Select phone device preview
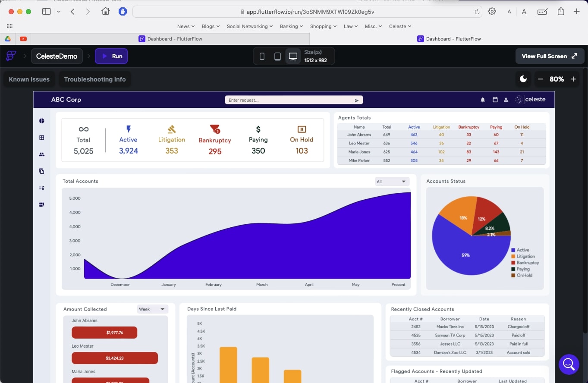The height and width of the screenshot is (383, 588). point(262,57)
